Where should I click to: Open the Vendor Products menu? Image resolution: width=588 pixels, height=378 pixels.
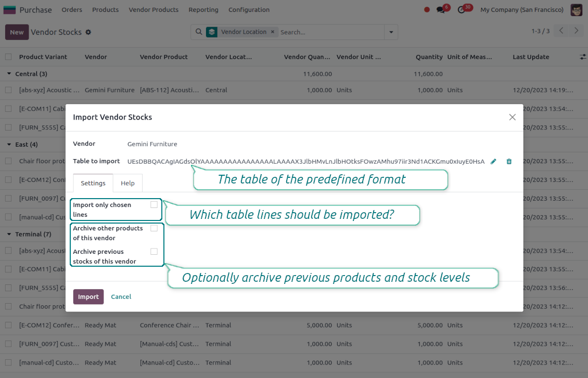point(154,10)
